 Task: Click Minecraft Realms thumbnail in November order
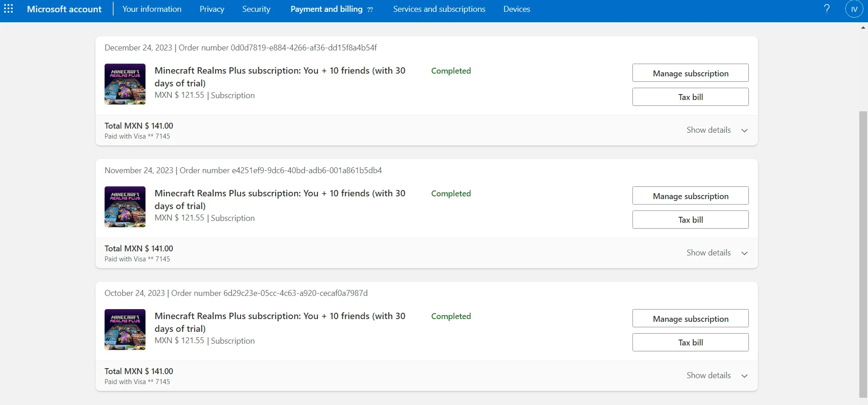pos(125,207)
